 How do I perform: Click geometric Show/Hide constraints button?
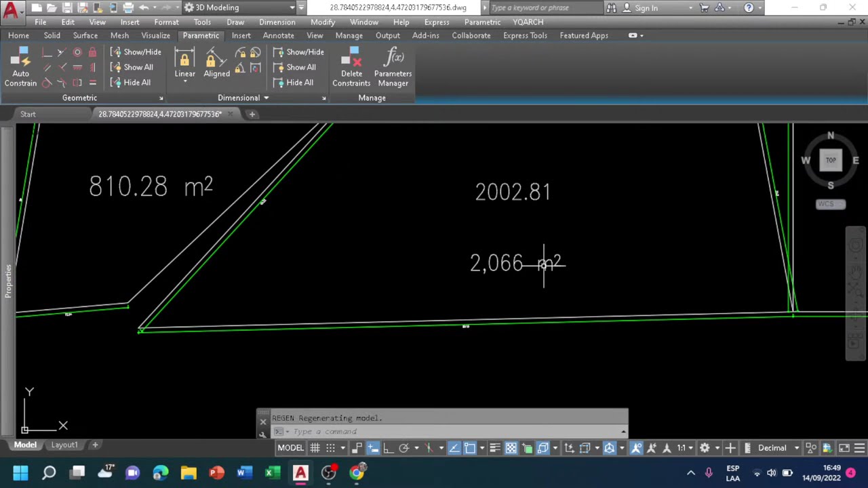pyautogui.click(x=136, y=52)
